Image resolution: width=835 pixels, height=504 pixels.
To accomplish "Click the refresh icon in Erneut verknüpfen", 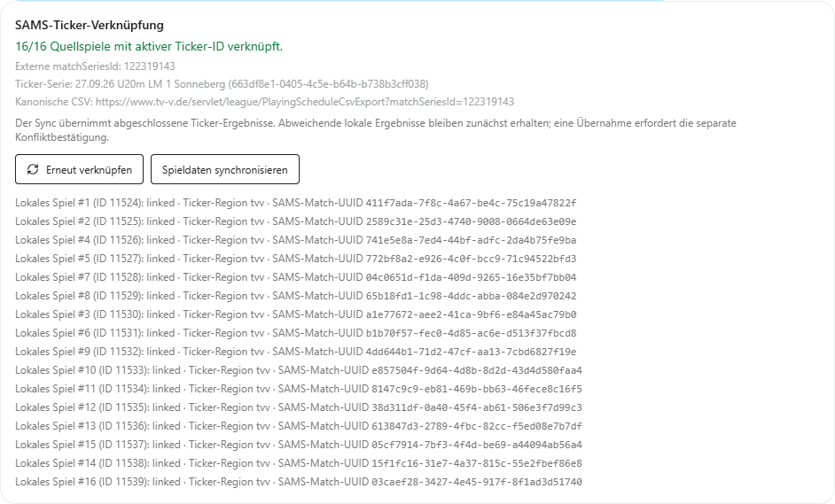I will pyautogui.click(x=33, y=169).
